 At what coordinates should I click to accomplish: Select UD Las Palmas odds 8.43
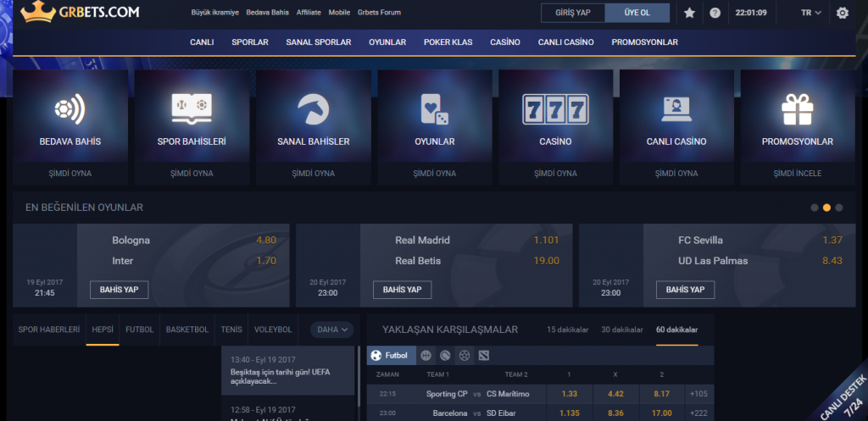pos(832,261)
